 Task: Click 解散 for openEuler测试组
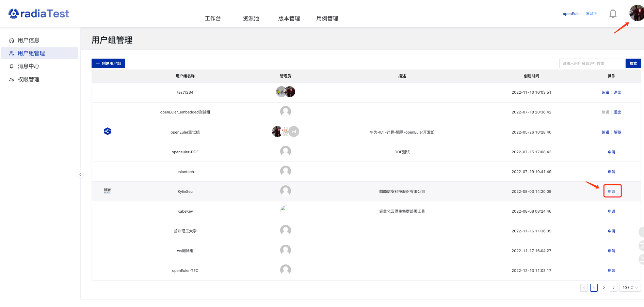tap(617, 132)
